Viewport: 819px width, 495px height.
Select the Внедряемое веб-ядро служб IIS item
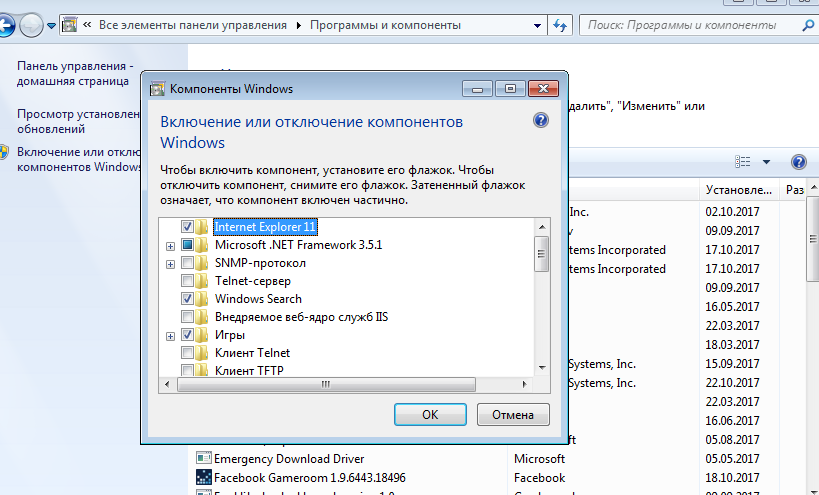click(301, 317)
